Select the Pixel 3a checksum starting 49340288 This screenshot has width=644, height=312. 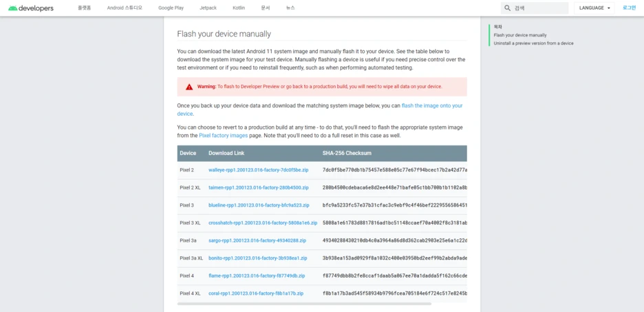pyautogui.click(x=395, y=240)
